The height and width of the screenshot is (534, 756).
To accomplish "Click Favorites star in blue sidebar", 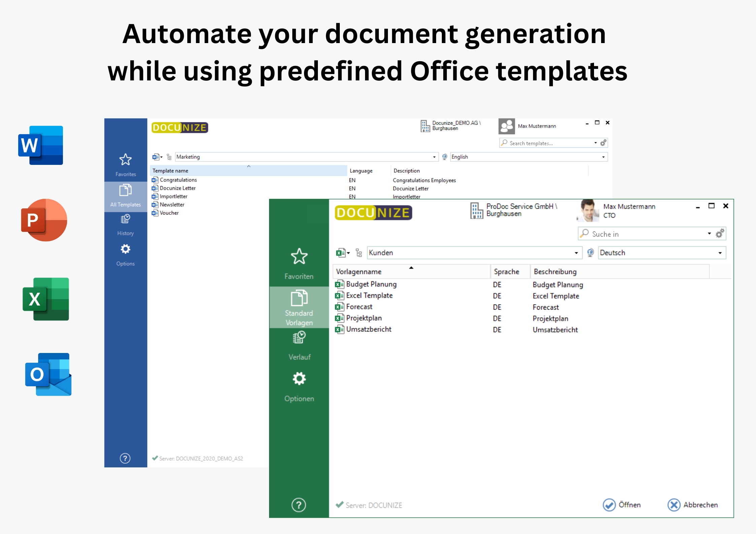I will coord(125,159).
